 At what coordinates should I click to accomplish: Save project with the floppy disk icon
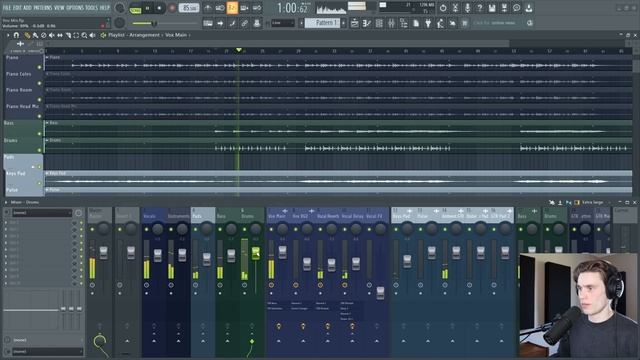pyautogui.click(x=492, y=8)
